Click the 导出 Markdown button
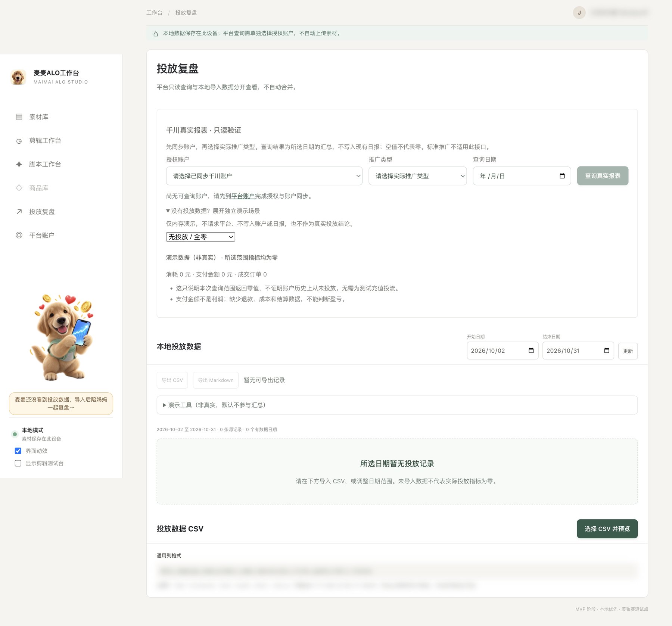This screenshot has height=626, width=672. 215,380
